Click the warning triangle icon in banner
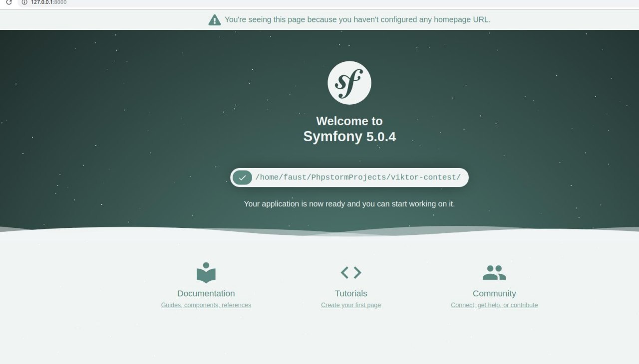 click(215, 20)
